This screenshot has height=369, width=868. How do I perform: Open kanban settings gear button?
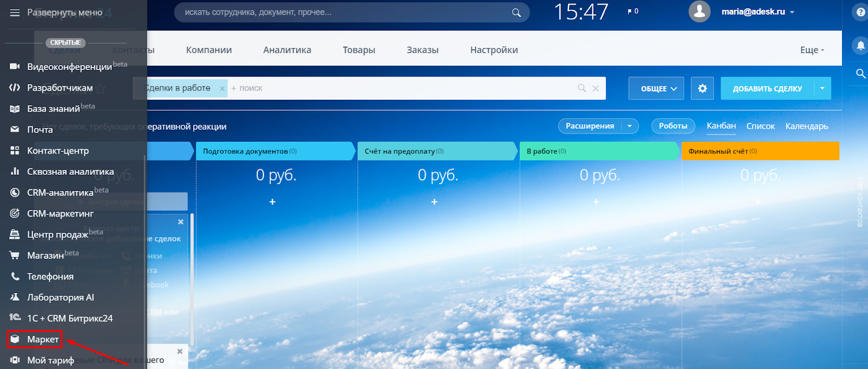(x=703, y=88)
